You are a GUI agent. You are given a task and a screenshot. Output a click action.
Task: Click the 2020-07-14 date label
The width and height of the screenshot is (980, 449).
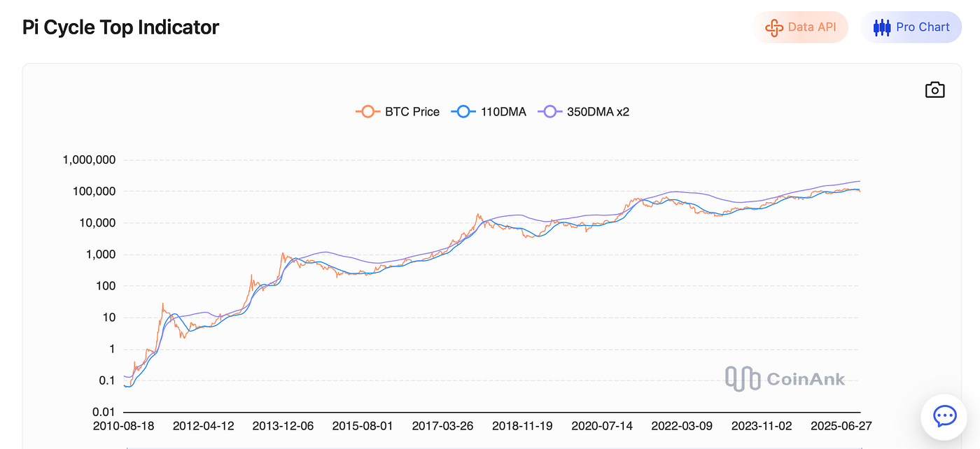(x=602, y=425)
